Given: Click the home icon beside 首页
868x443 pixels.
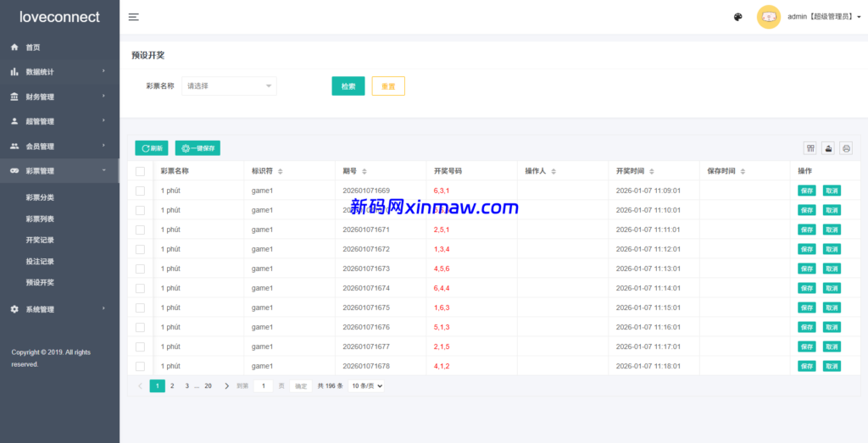Looking at the screenshot, I should point(14,47).
